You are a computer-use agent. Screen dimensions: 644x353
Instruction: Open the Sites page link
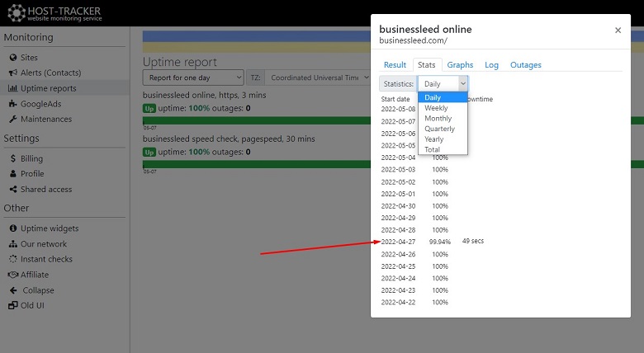pyautogui.click(x=29, y=58)
